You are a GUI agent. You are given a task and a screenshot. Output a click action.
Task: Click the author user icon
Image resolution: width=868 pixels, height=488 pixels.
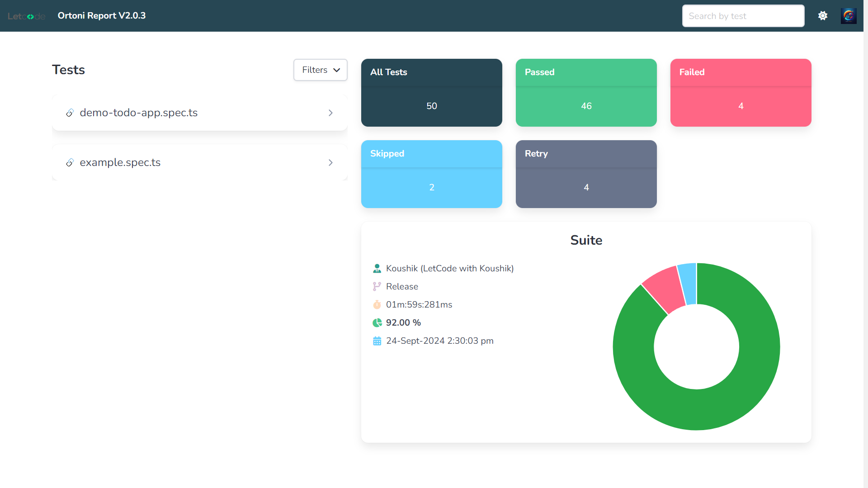(x=377, y=269)
